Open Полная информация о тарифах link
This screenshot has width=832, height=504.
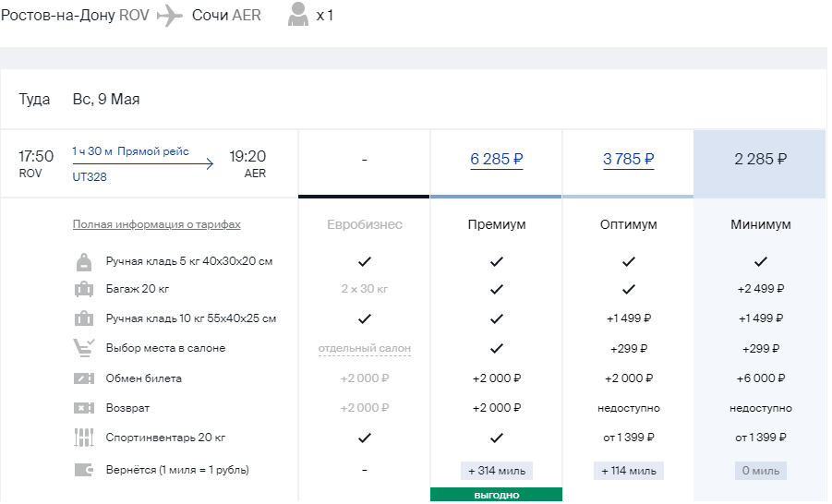click(157, 224)
